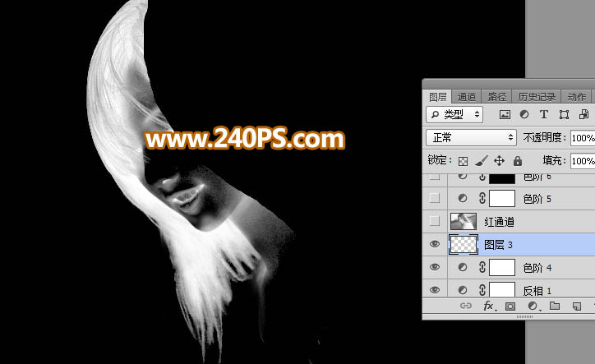Screen dimensions: 595x364
Task: Click the shape layer filter icon
Action: click(564, 114)
